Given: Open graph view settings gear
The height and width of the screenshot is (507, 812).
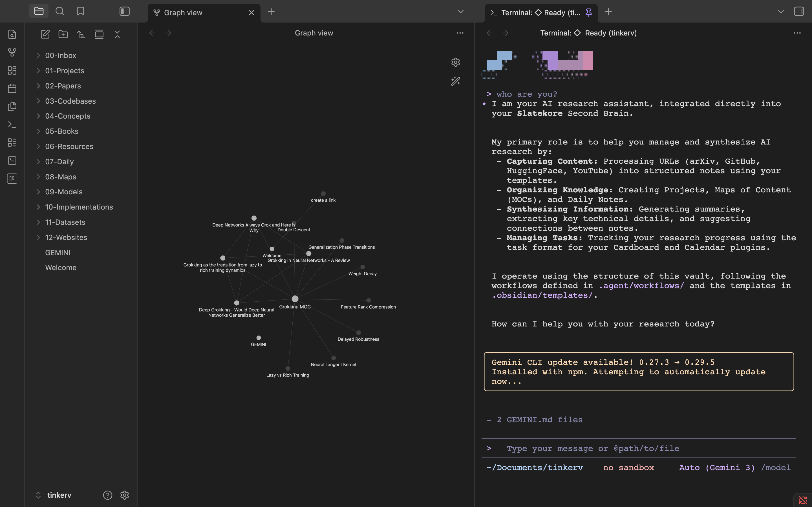Looking at the screenshot, I should point(455,62).
